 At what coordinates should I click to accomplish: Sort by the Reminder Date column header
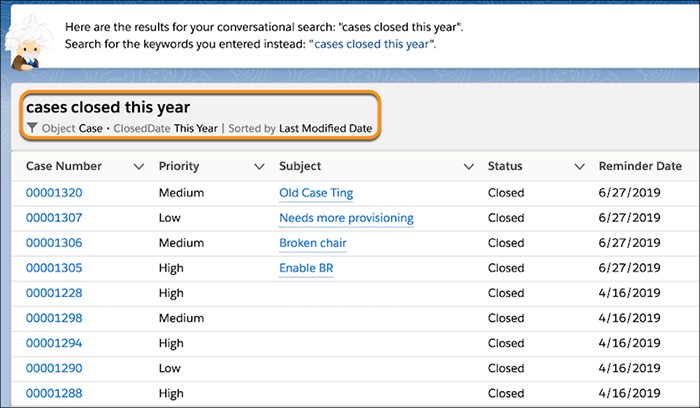[640, 166]
